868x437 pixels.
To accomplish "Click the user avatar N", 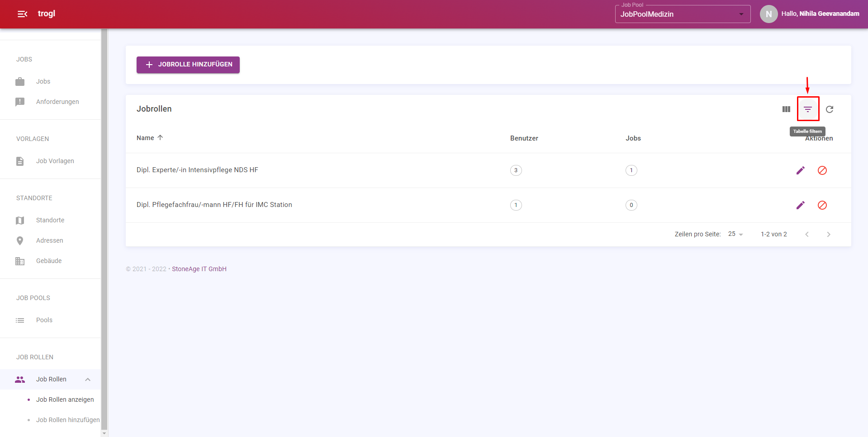I will [x=768, y=14].
